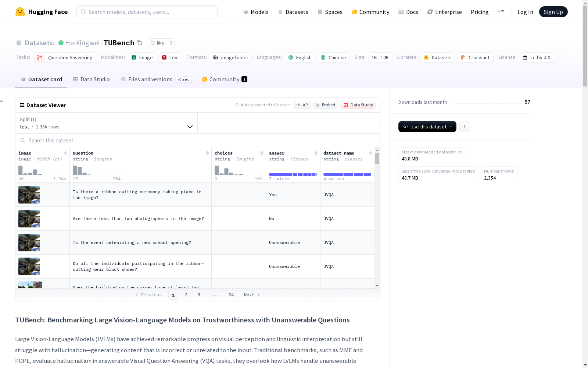The width and height of the screenshot is (588, 368).
Task: Click the Search this dataset field
Action: point(198,140)
